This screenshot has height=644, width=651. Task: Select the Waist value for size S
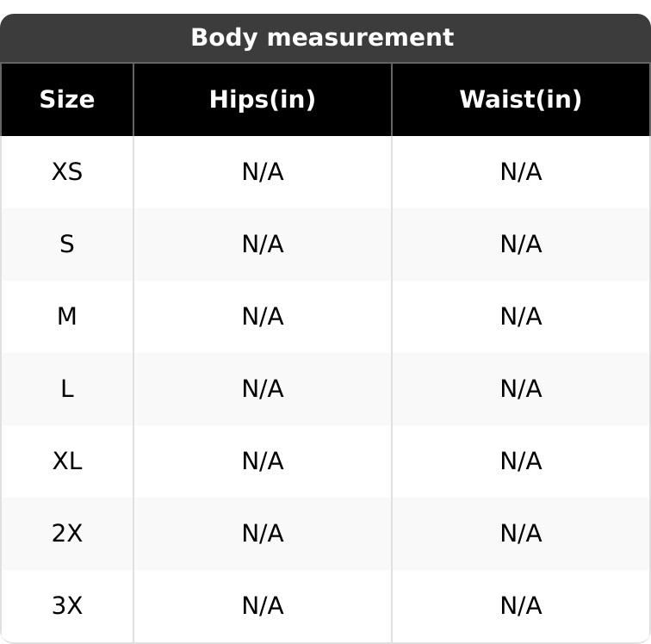(x=521, y=245)
